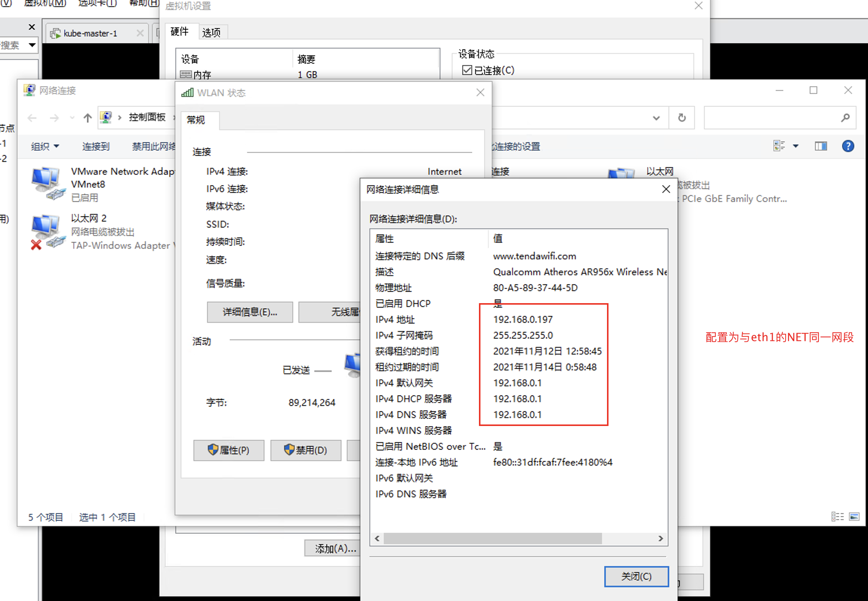Click the up arrow navigation icon

(x=88, y=118)
